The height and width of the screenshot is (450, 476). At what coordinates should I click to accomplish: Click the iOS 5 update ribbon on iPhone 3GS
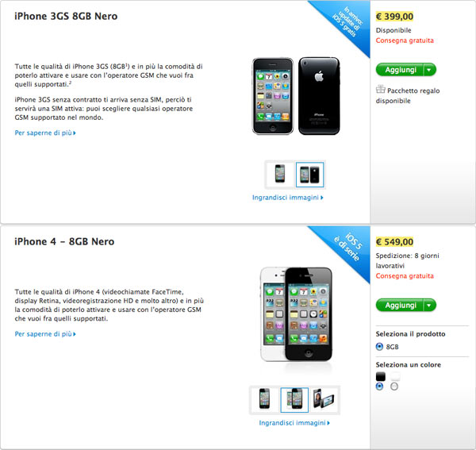click(x=348, y=22)
